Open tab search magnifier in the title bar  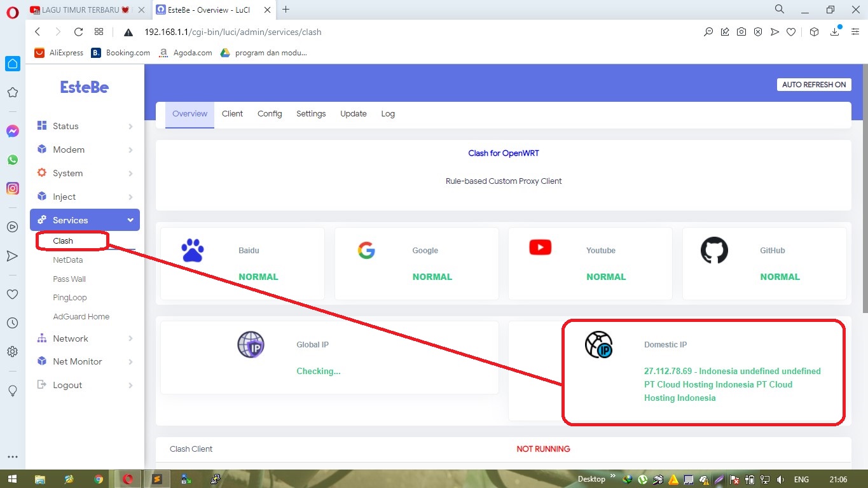click(780, 9)
